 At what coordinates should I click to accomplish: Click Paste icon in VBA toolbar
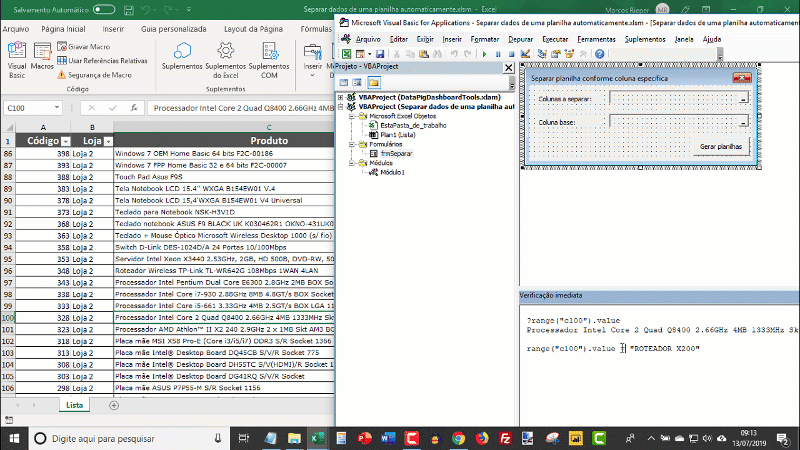423,54
